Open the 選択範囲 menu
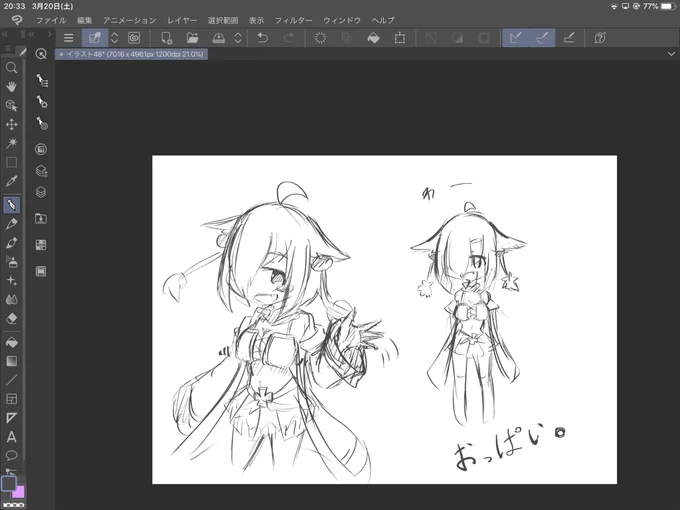 pyautogui.click(x=223, y=20)
